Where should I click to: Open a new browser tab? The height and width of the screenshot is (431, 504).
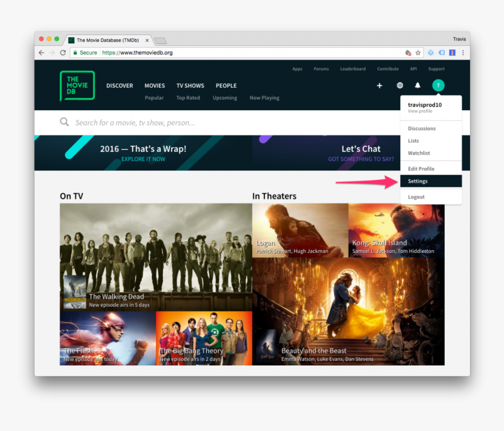(160, 40)
